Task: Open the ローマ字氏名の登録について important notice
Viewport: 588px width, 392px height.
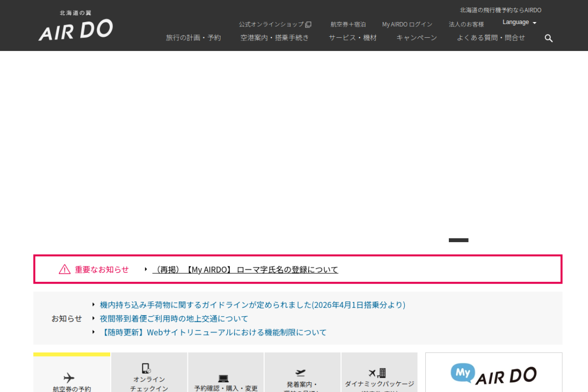Action: [245, 270]
